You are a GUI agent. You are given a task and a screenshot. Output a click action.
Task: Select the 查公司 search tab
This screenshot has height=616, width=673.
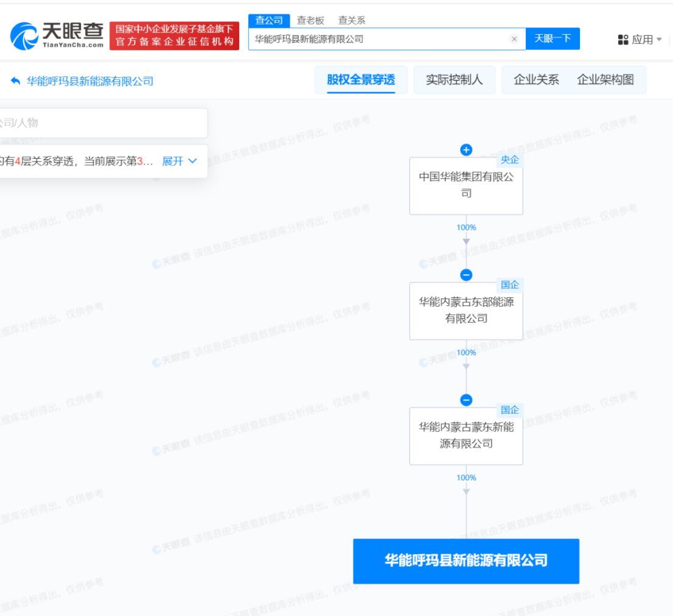[269, 20]
